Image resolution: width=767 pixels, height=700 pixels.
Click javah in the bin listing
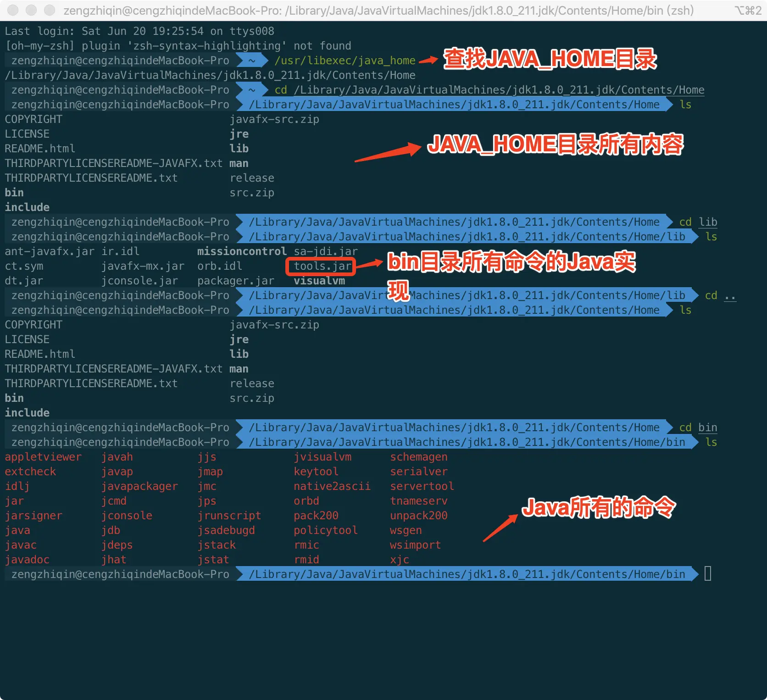(x=117, y=457)
